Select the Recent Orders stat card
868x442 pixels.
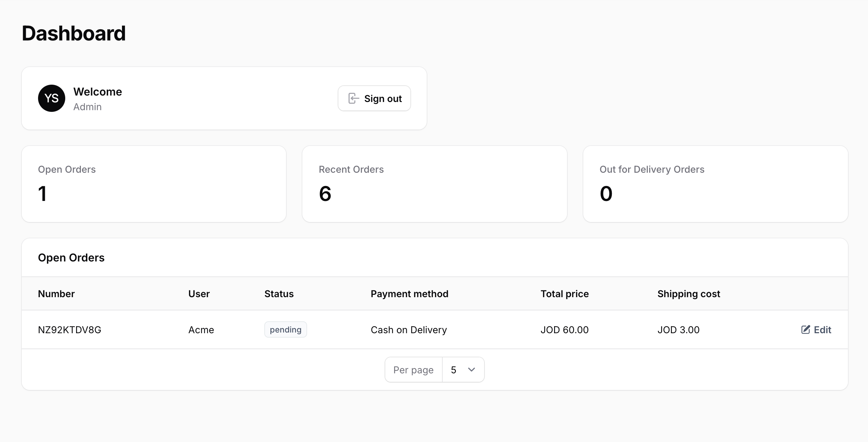click(435, 184)
